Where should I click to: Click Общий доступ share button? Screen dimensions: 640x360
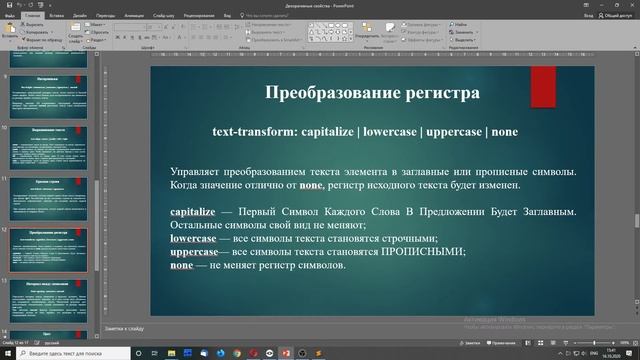point(615,16)
